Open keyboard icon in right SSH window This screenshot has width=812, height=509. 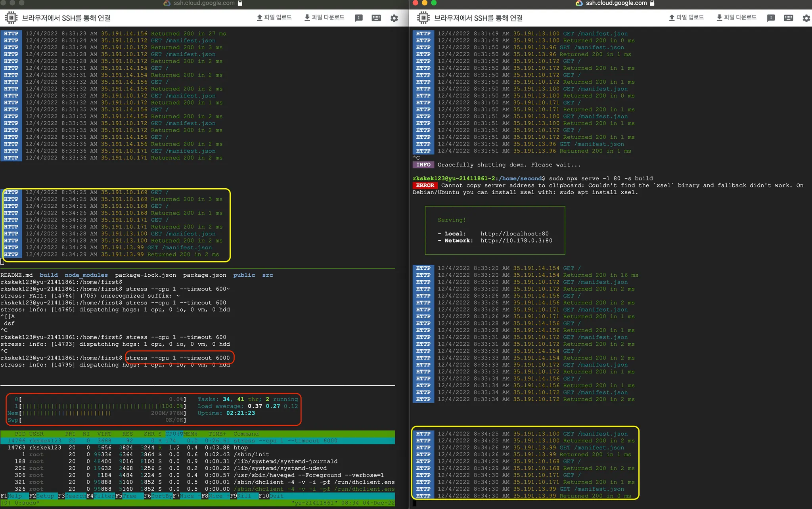point(789,18)
